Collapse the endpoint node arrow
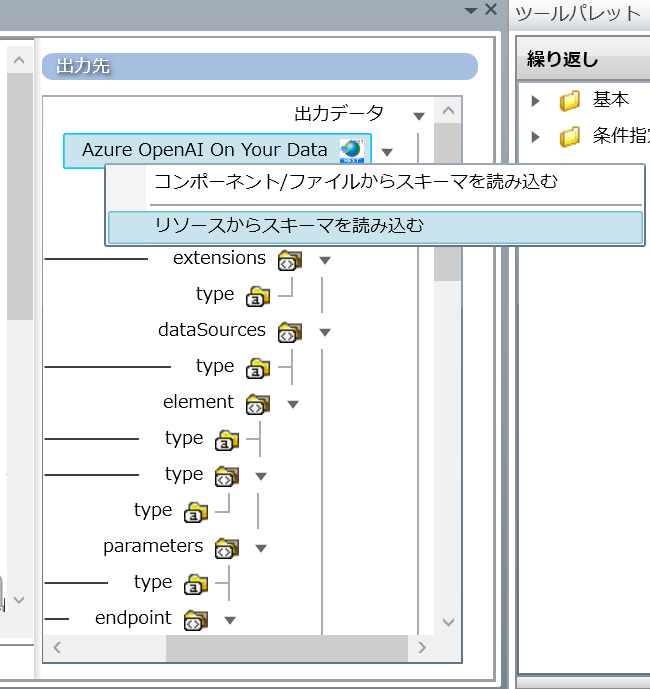This screenshot has height=689, width=650. tap(230, 620)
